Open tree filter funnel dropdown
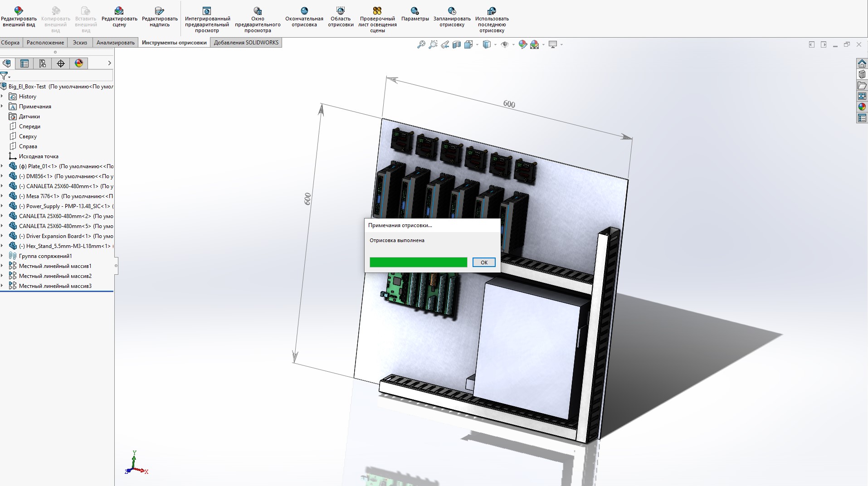The image size is (868, 486). coord(5,76)
